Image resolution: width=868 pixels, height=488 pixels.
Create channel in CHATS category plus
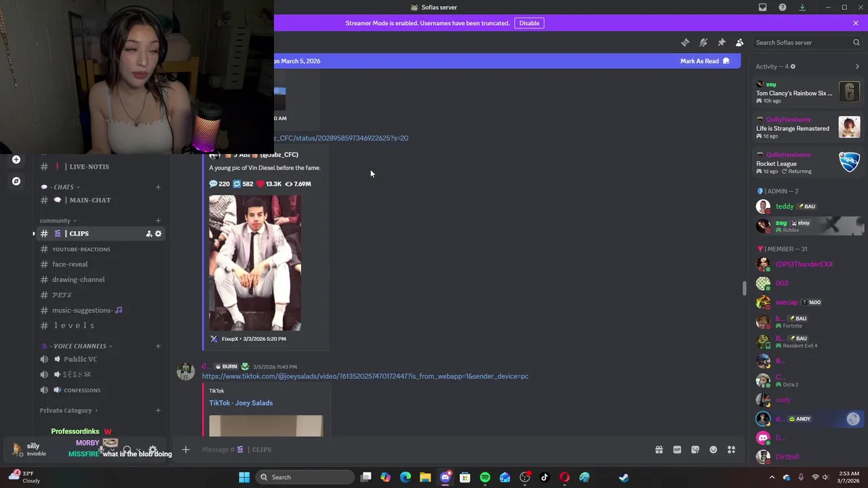(x=158, y=187)
